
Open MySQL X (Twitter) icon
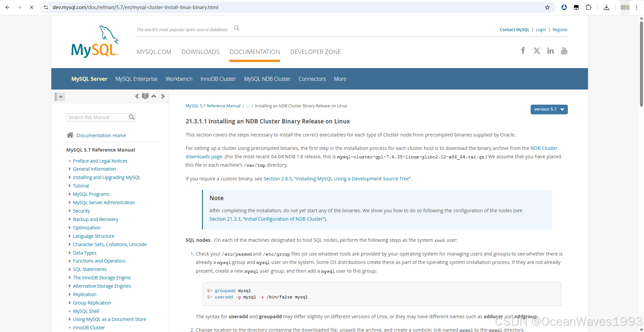pyautogui.click(x=537, y=51)
